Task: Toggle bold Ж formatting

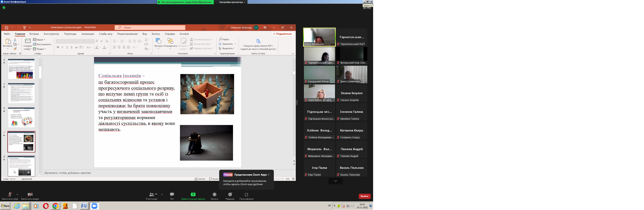Action: (58, 47)
